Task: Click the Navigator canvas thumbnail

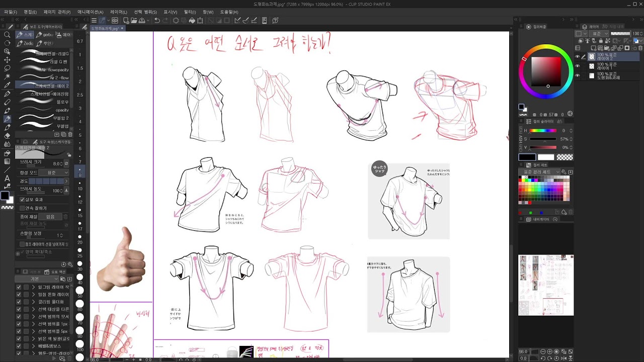Action: (546, 285)
